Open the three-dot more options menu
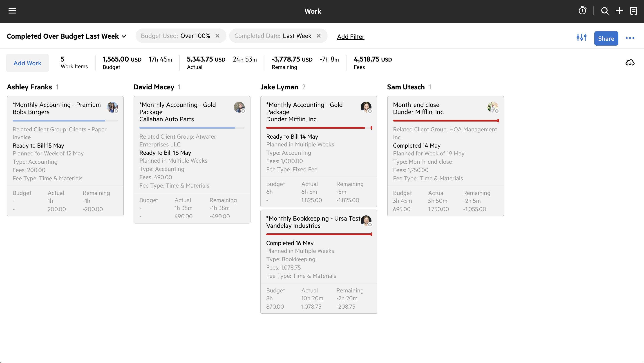The width and height of the screenshot is (644, 363). point(630,38)
